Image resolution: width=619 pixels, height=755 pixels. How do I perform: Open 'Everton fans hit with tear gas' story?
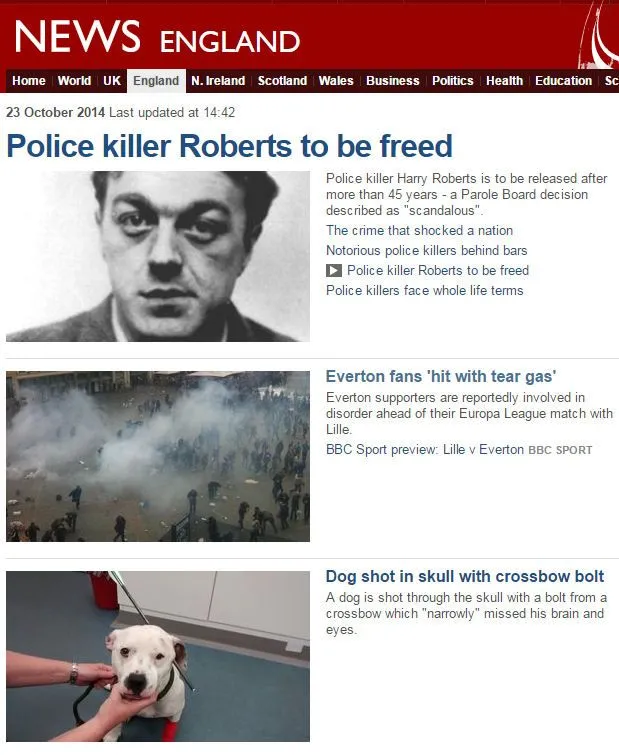tap(441, 376)
